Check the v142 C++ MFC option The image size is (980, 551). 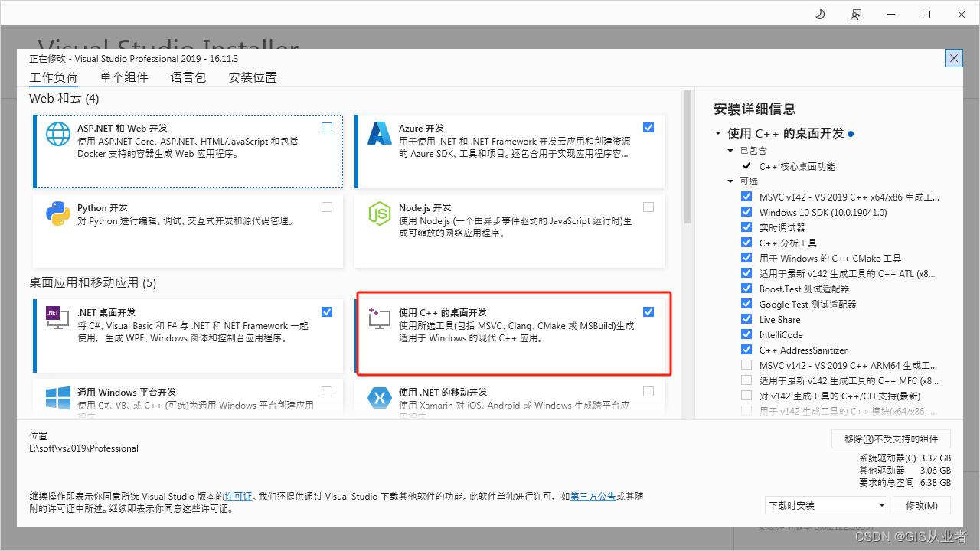[746, 380]
